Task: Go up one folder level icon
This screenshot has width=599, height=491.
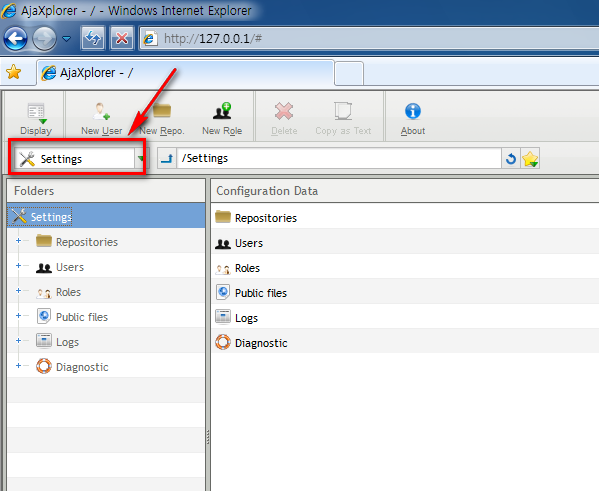Action: (167, 158)
